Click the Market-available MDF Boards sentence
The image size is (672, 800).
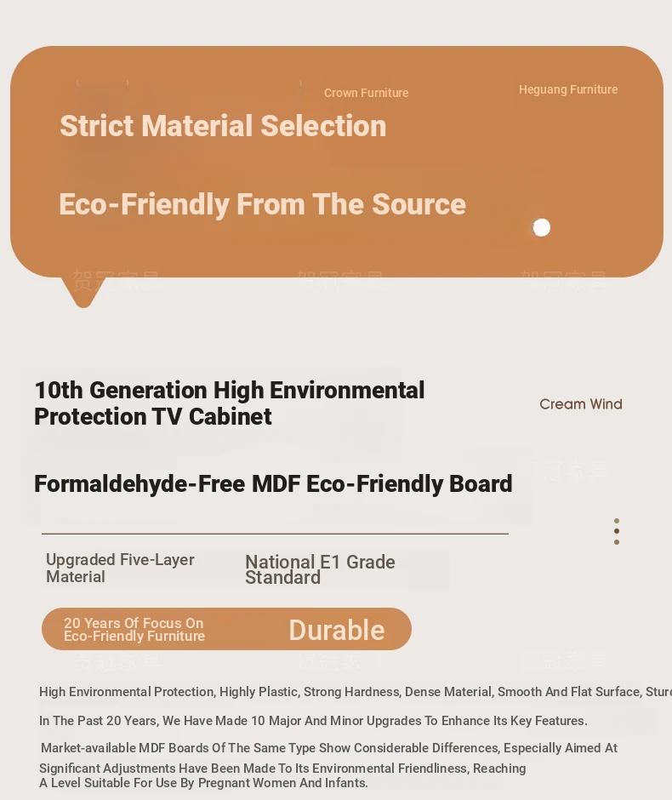tap(329, 748)
